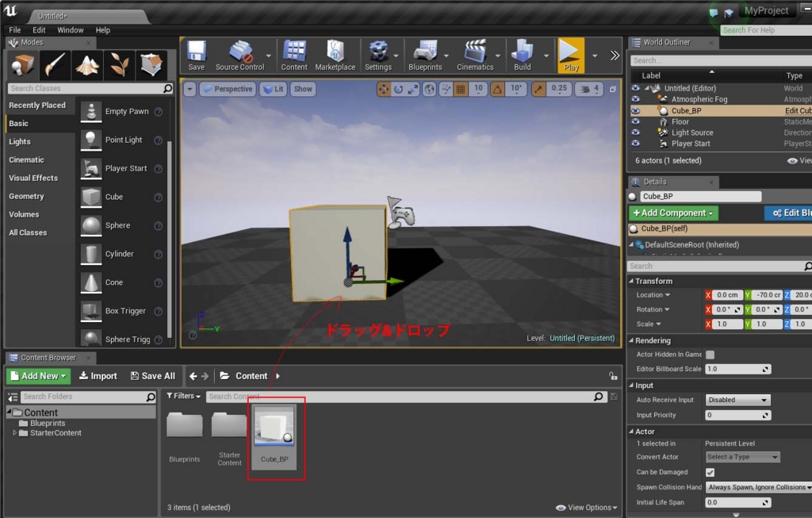Select the Lights category tab
The width and height of the screenshot is (812, 518).
click(x=20, y=141)
